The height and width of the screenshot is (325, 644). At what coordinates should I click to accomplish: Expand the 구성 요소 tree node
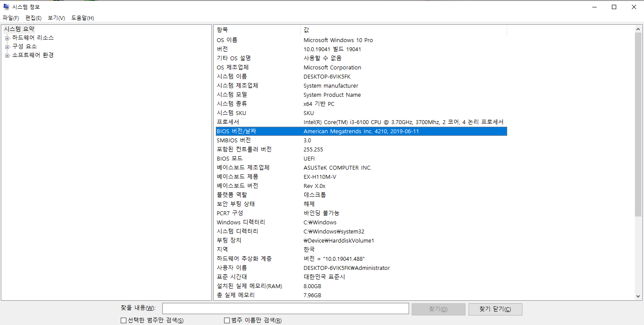pos(7,46)
